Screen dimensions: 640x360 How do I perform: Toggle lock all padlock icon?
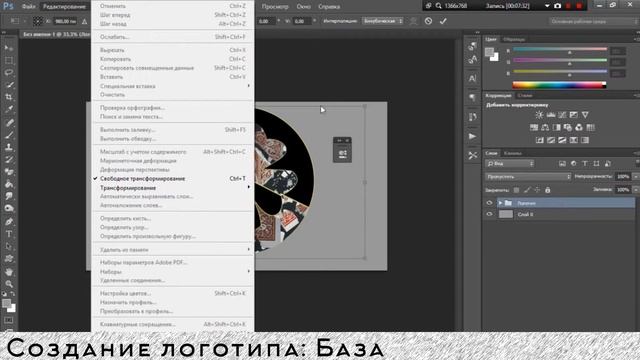[x=548, y=190]
